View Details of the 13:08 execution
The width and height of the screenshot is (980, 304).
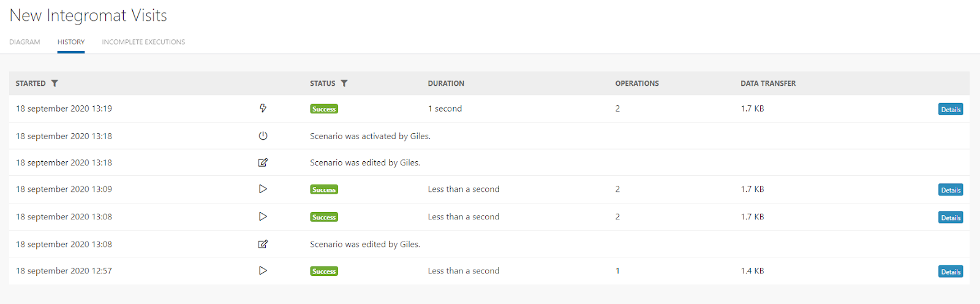point(950,218)
